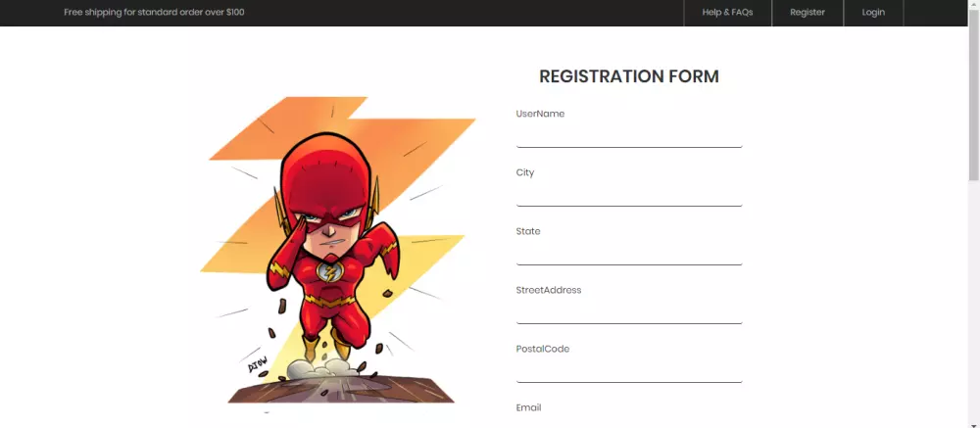Screen dimensions: 980x428
Task: Click into the City text field
Action: (x=629, y=195)
